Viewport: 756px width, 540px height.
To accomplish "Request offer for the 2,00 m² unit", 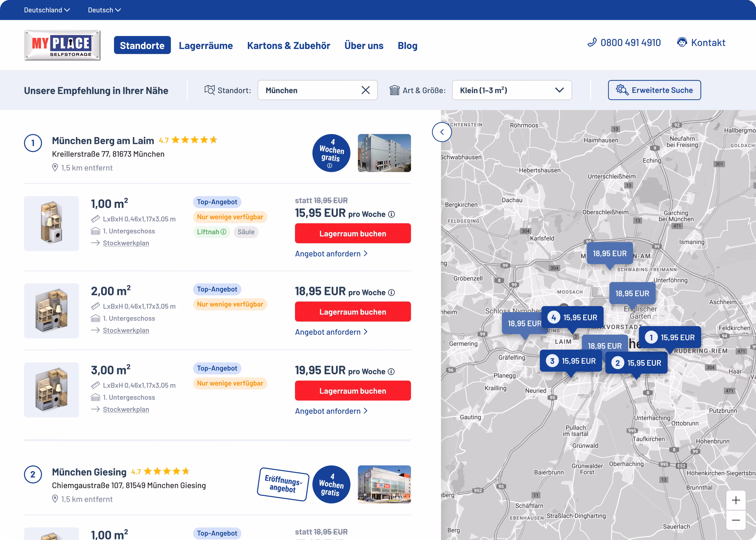I will pos(331,332).
